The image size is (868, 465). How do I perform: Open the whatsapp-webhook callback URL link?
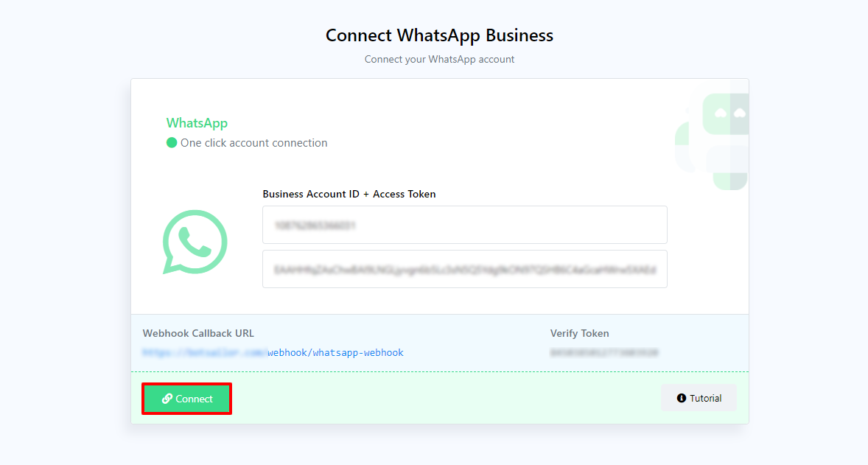click(x=335, y=353)
